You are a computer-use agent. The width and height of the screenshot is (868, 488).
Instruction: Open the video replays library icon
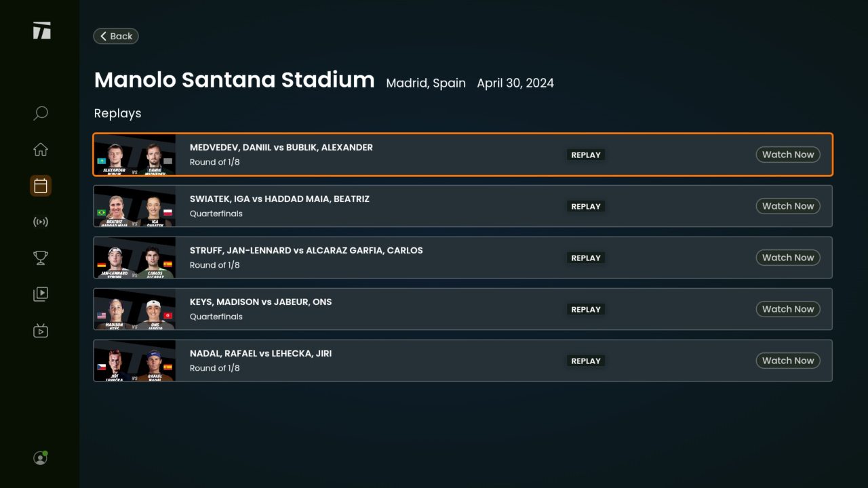tap(41, 294)
